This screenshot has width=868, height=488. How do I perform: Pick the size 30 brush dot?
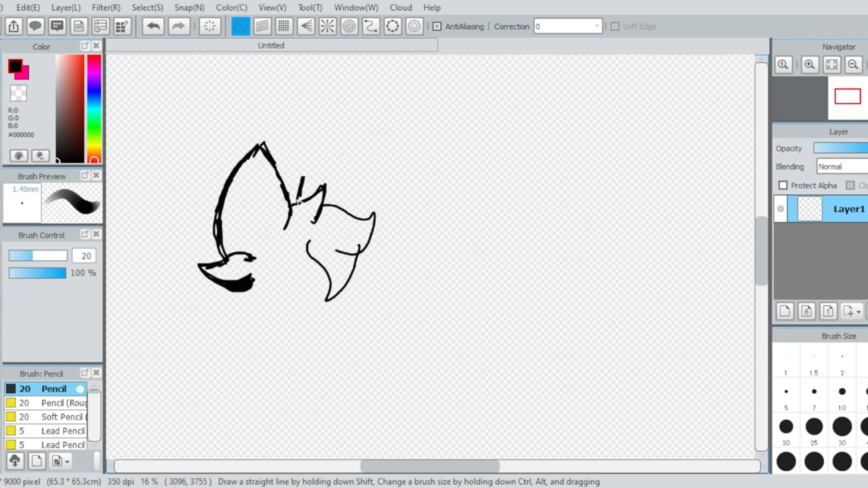pos(842,427)
